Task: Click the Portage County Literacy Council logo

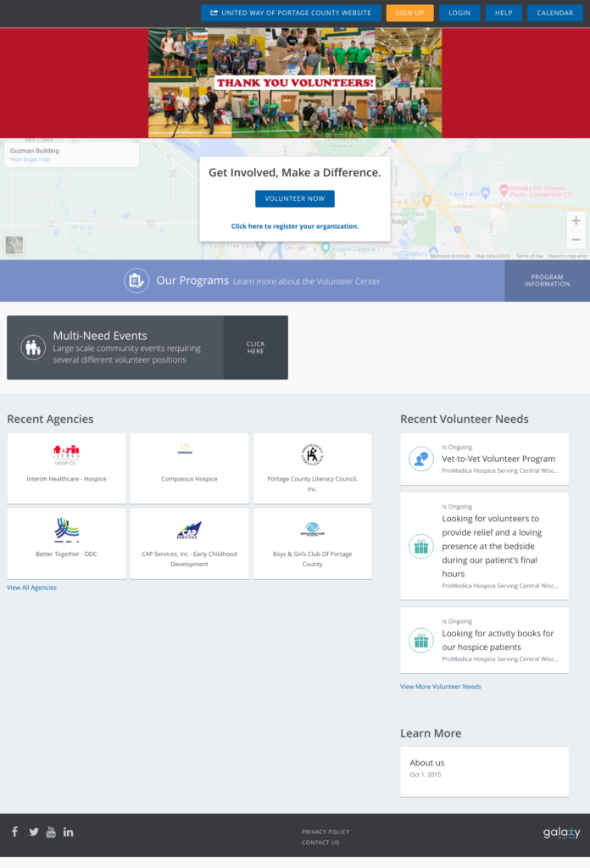Action: click(312, 455)
